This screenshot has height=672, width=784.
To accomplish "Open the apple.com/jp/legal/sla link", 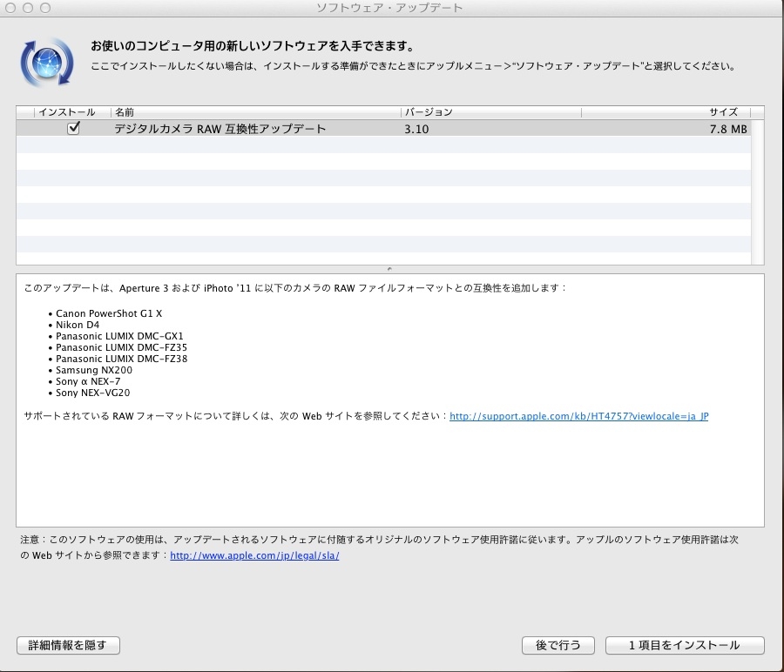I will point(254,555).
